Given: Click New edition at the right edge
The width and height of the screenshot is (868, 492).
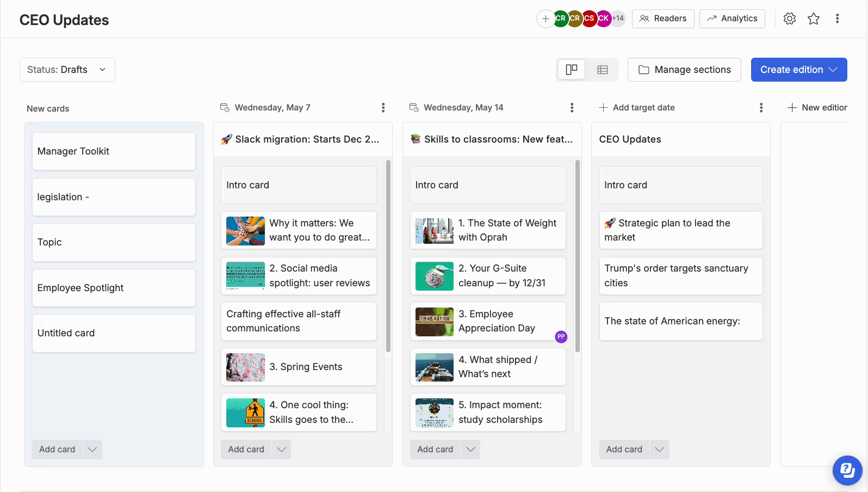Looking at the screenshot, I should click(817, 108).
